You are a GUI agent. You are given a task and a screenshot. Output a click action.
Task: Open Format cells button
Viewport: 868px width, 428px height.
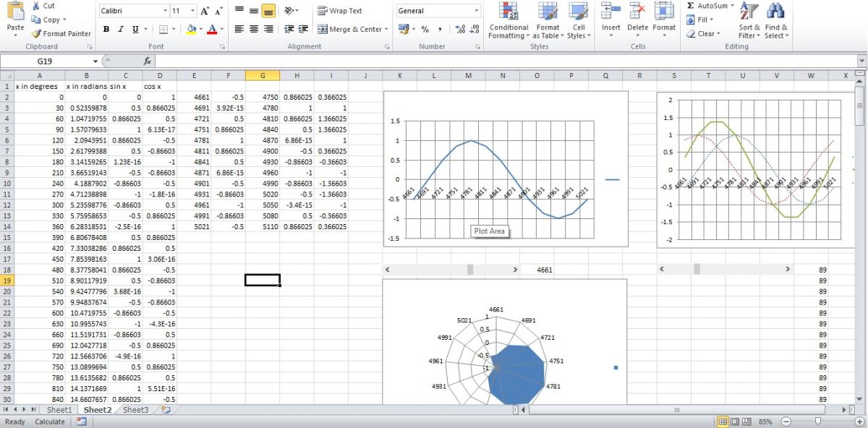point(664,21)
